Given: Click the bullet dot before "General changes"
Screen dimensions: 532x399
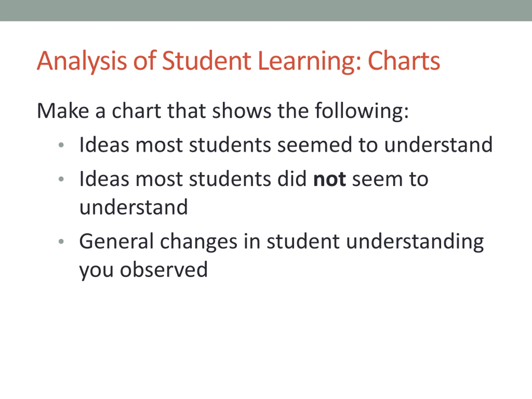Looking at the screenshot, I should (x=61, y=241).
